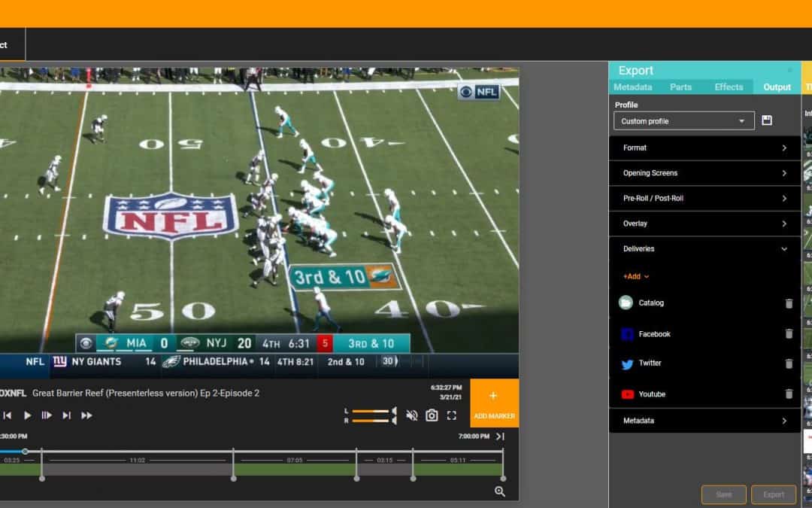This screenshot has width=812, height=508.
Task: Save the profile with floppy icon
Action: (767, 120)
